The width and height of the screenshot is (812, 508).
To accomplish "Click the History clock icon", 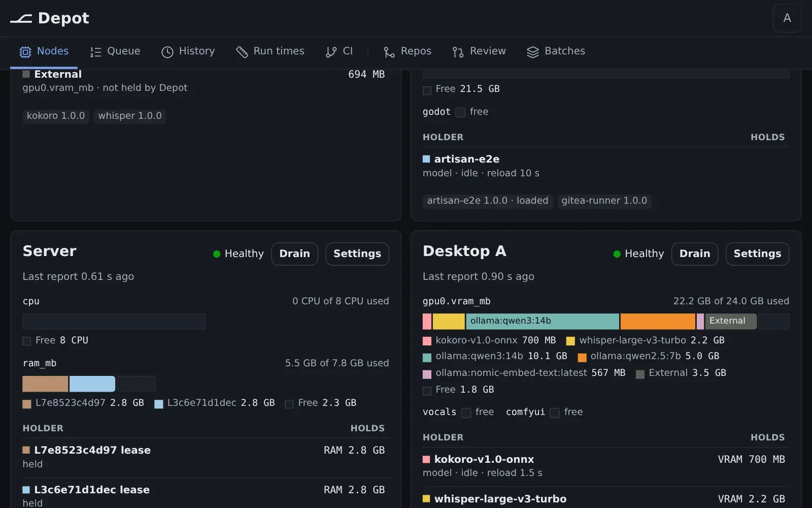I will (167, 52).
